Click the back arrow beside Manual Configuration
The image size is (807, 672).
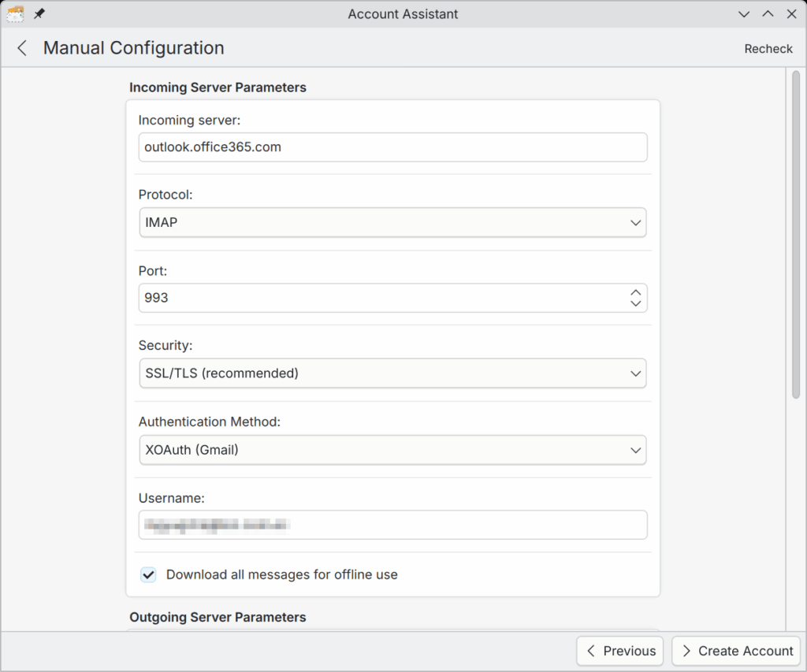coord(22,48)
